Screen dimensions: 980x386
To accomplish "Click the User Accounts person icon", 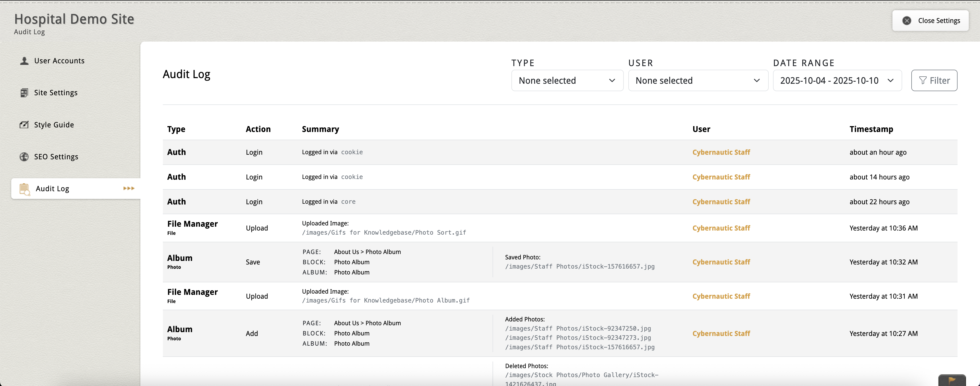I will 24,61.
